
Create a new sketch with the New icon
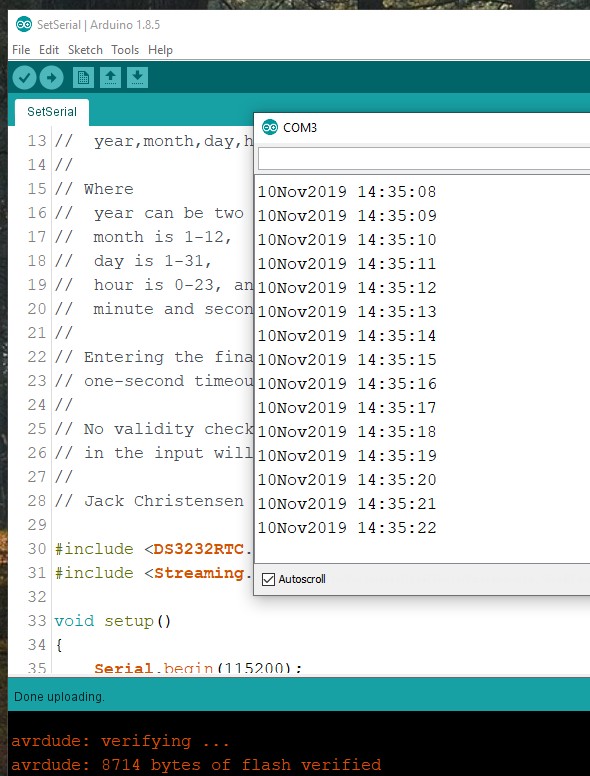point(83,77)
